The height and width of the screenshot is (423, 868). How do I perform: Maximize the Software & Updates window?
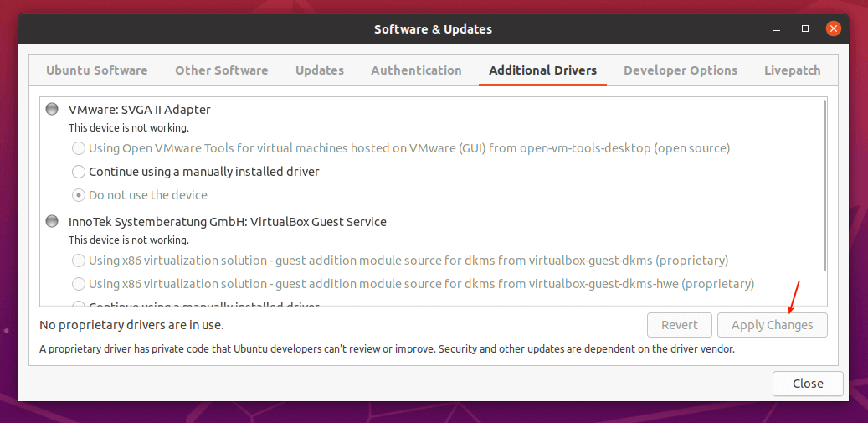804,28
